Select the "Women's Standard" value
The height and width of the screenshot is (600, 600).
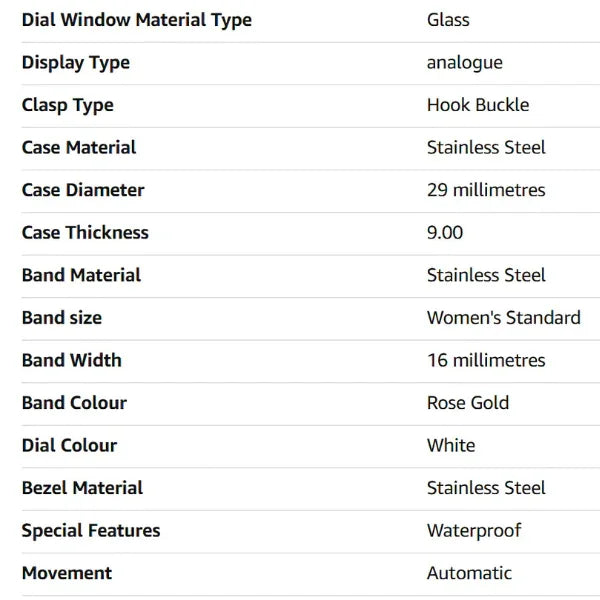(x=503, y=318)
